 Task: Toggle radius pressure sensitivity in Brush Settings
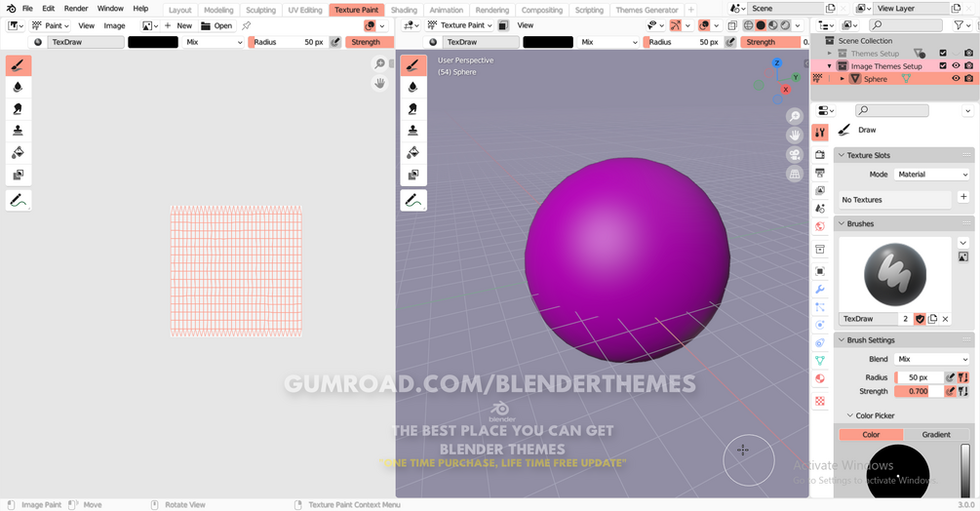coord(950,377)
